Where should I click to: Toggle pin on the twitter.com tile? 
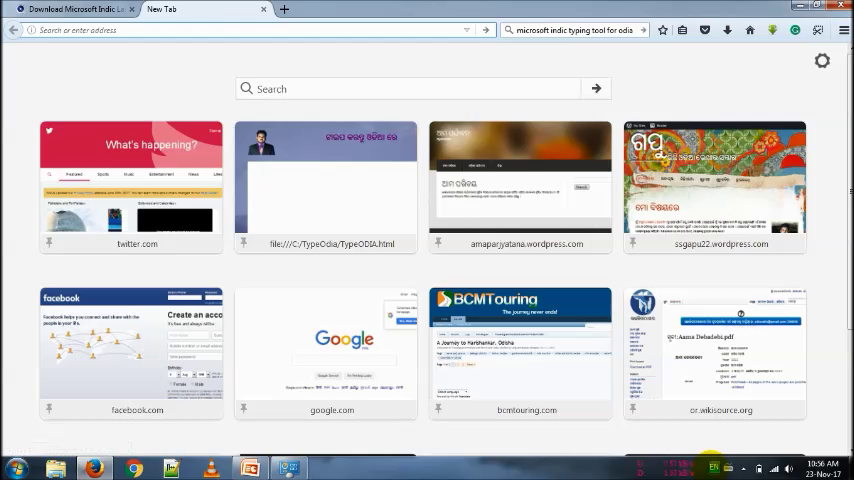coord(49,242)
